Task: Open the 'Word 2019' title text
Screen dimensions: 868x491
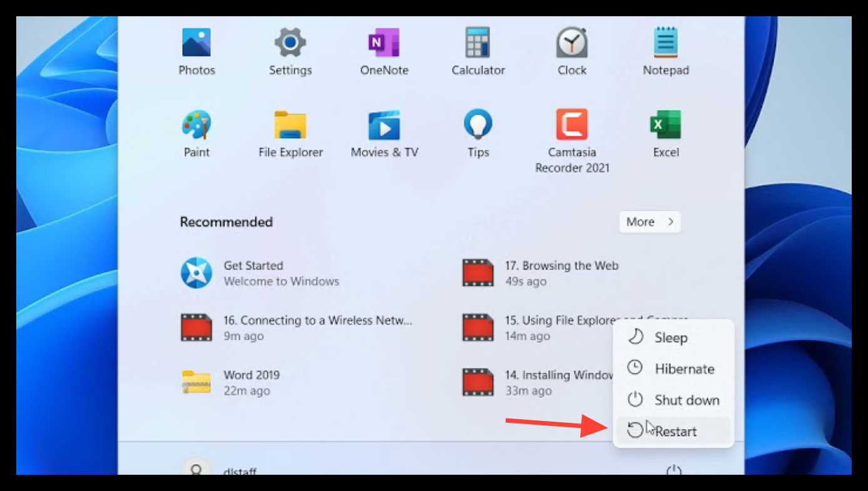Action: click(x=252, y=375)
